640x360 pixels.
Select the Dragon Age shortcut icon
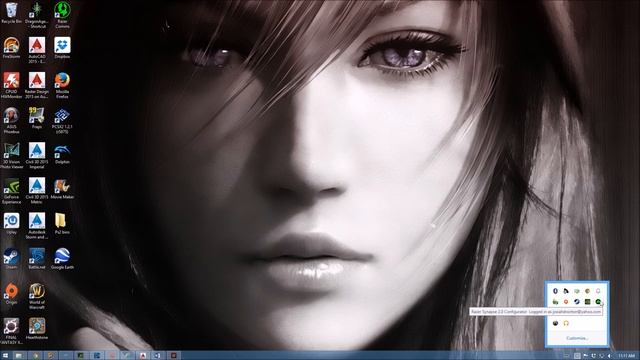[37, 15]
